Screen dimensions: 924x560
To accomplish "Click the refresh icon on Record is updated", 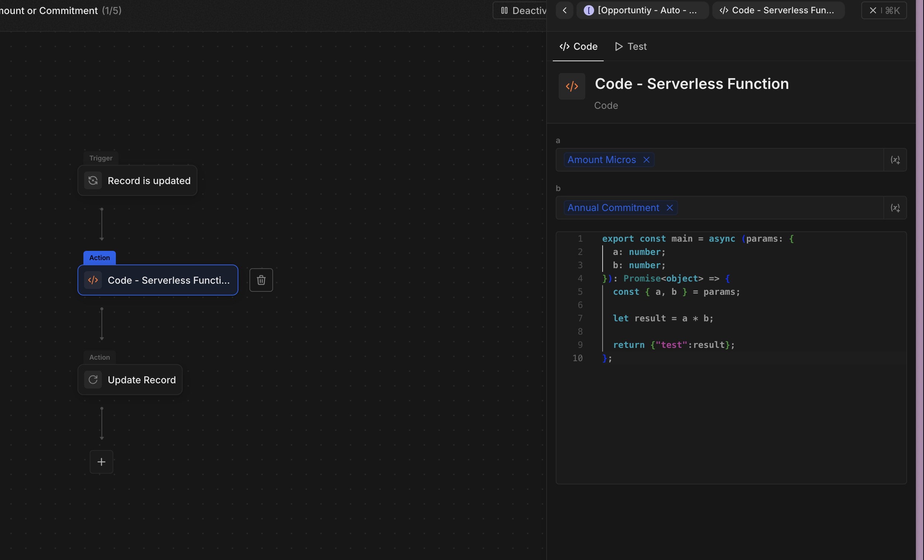I will click(93, 181).
